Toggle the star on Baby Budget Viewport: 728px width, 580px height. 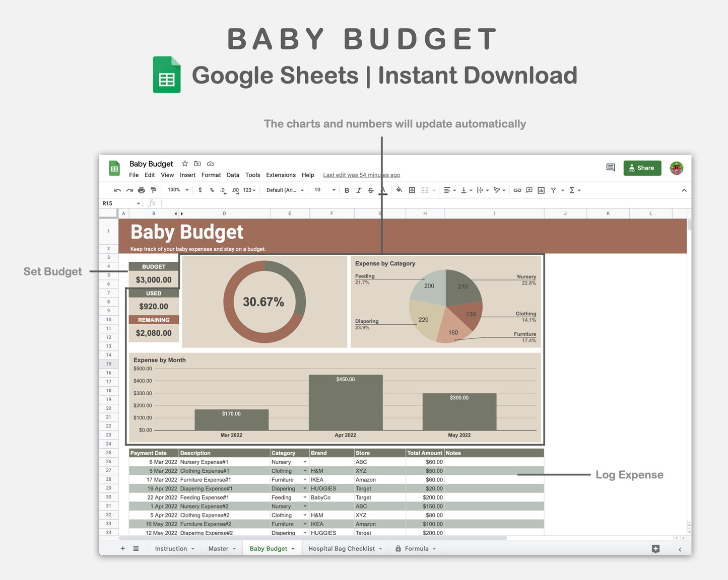(184, 164)
